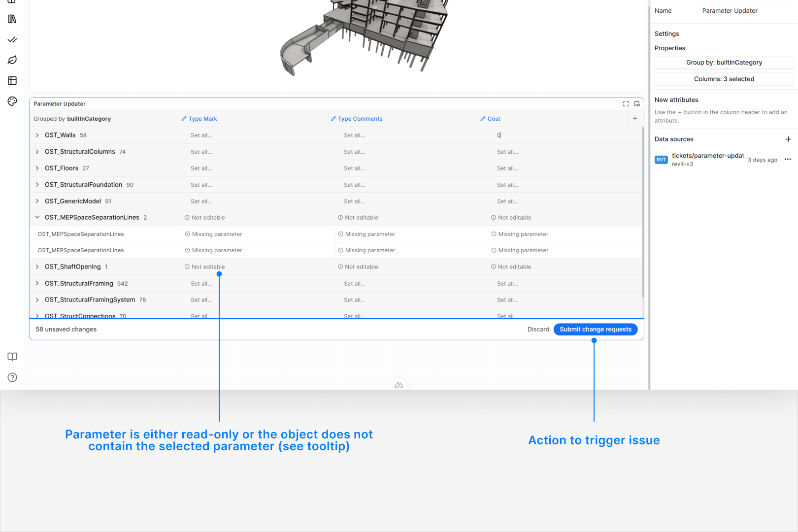798x532 pixels.
Task: Click the table vertical scrollbar
Action: tap(643, 212)
